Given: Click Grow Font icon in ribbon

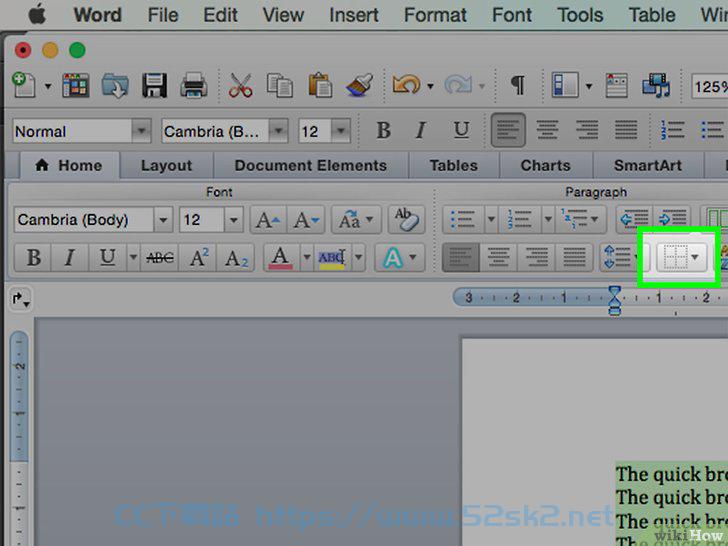Looking at the screenshot, I should 268,220.
